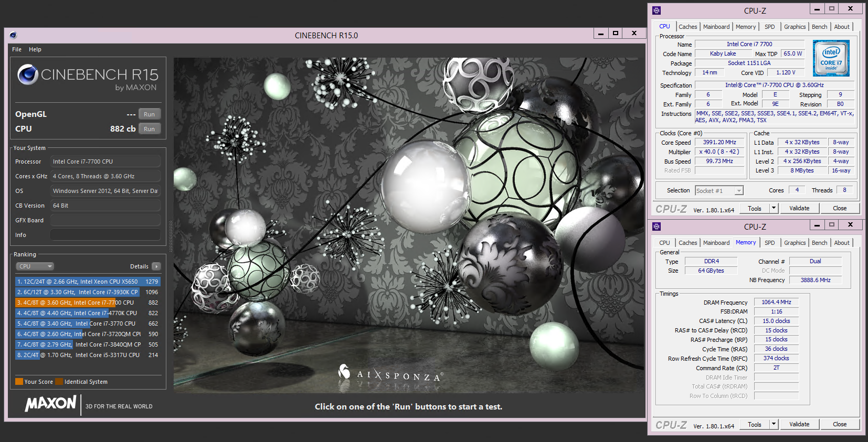Click the Cinebench R15 sphere logo
Image resolution: width=868 pixels, height=442 pixels.
pyautogui.click(x=28, y=74)
